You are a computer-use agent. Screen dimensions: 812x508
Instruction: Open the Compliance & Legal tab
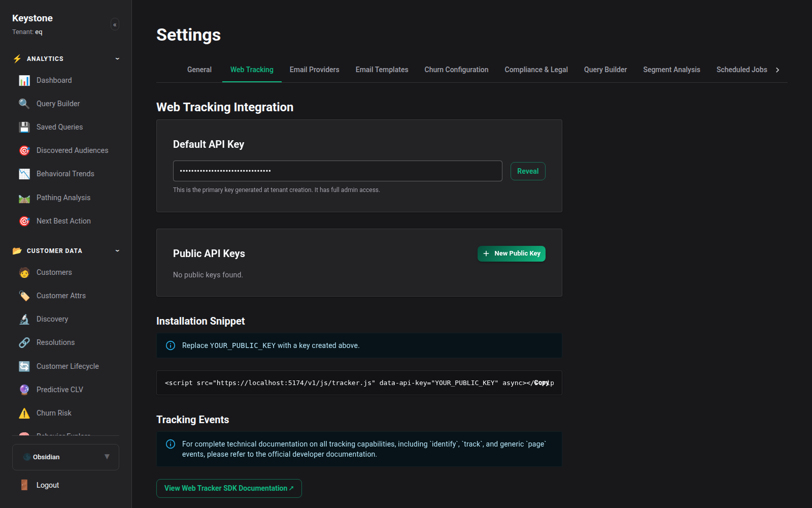point(536,70)
